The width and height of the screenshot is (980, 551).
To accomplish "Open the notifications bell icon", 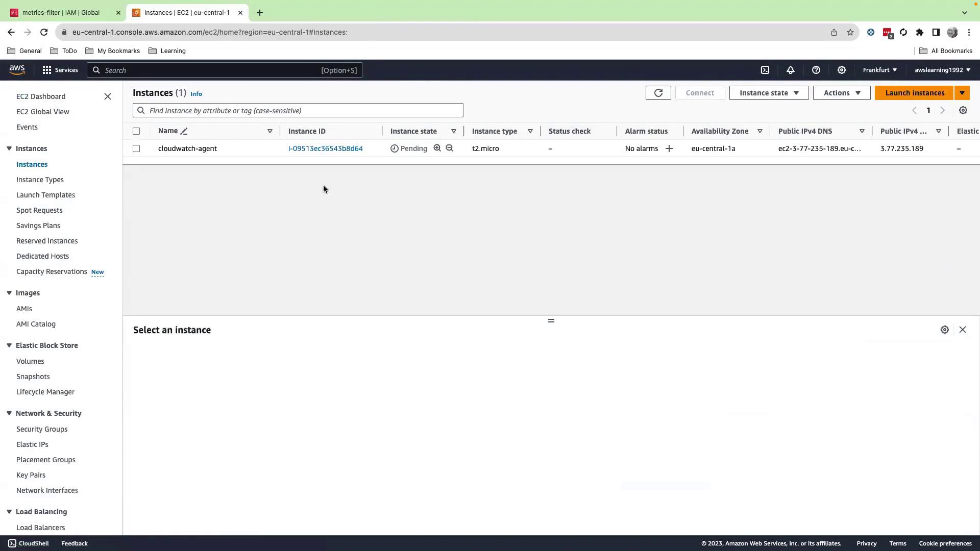I will [x=790, y=70].
